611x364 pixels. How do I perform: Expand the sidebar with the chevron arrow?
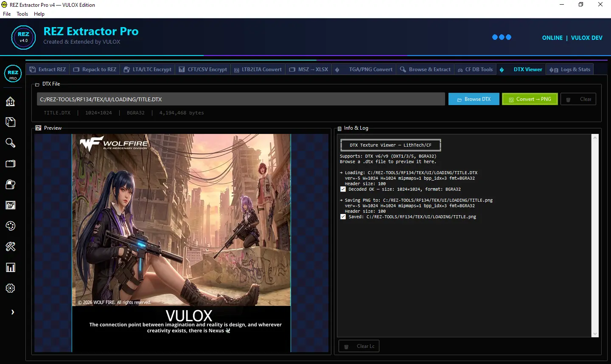click(13, 312)
